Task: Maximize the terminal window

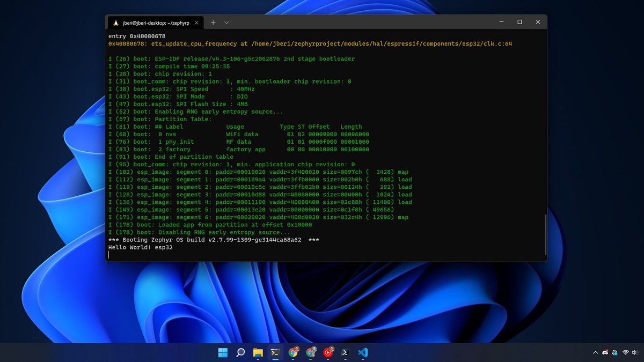Action: (519, 22)
